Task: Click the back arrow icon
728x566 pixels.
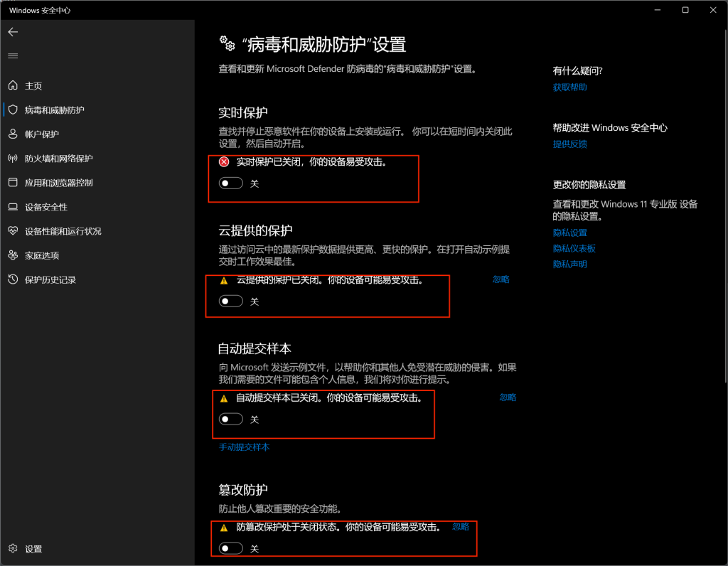Action: (13, 32)
